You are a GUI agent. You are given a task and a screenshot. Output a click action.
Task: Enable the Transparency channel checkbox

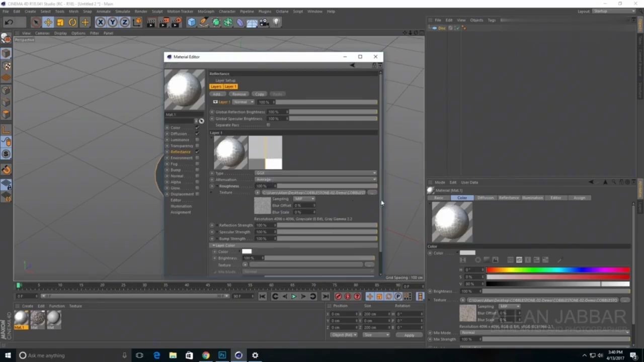(x=197, y=146)
